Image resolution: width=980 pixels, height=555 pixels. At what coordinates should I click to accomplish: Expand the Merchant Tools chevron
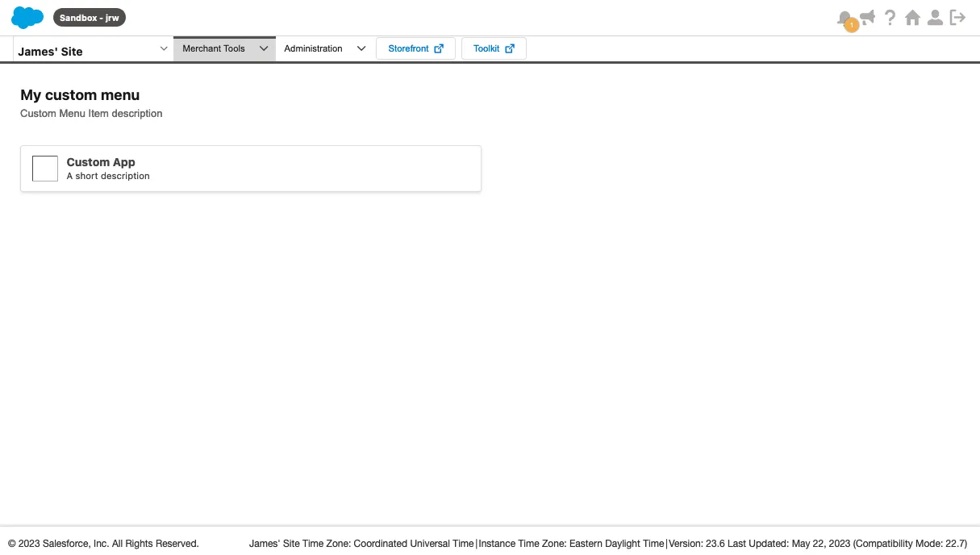263,48
